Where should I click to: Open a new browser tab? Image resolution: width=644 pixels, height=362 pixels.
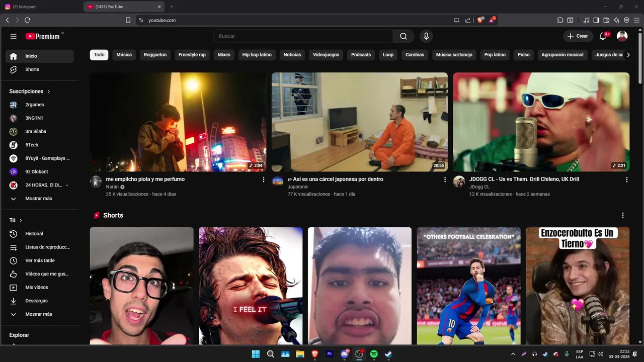click(x=172, y=7)
